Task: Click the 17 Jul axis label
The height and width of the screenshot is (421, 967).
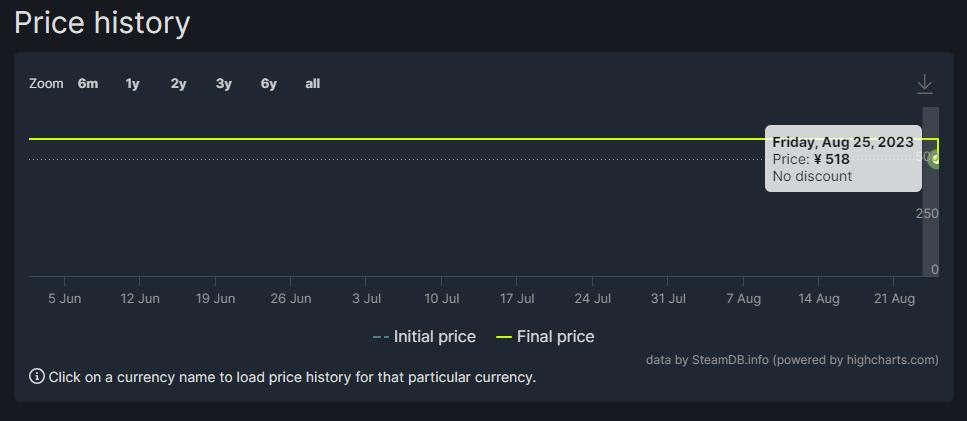Action: coord(517,298)
